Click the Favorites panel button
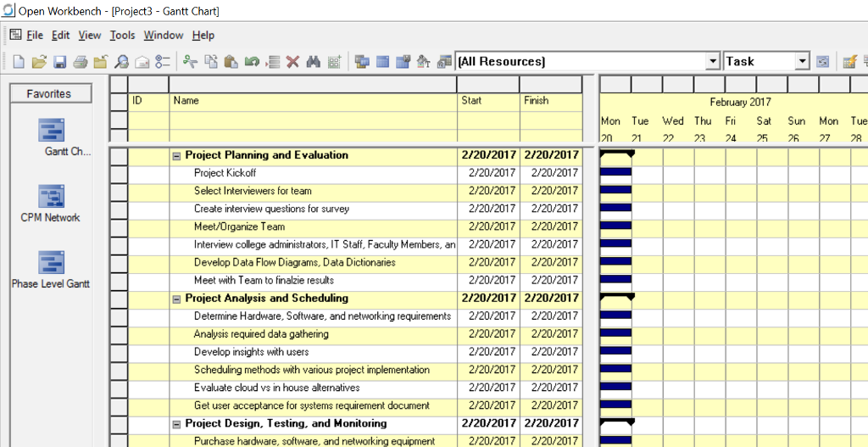This screenshot has height=447, width=868. [x=51, y=93]
